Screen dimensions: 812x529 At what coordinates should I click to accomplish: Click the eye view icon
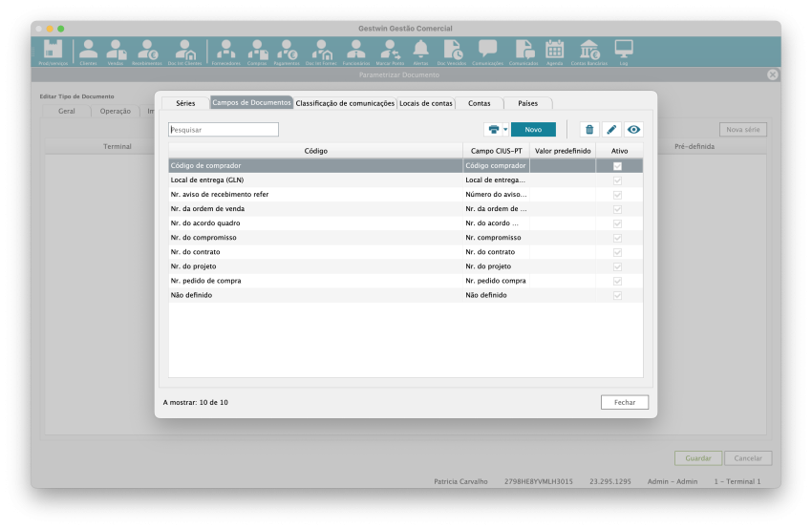pyautogui.click(x=632, y=130)
